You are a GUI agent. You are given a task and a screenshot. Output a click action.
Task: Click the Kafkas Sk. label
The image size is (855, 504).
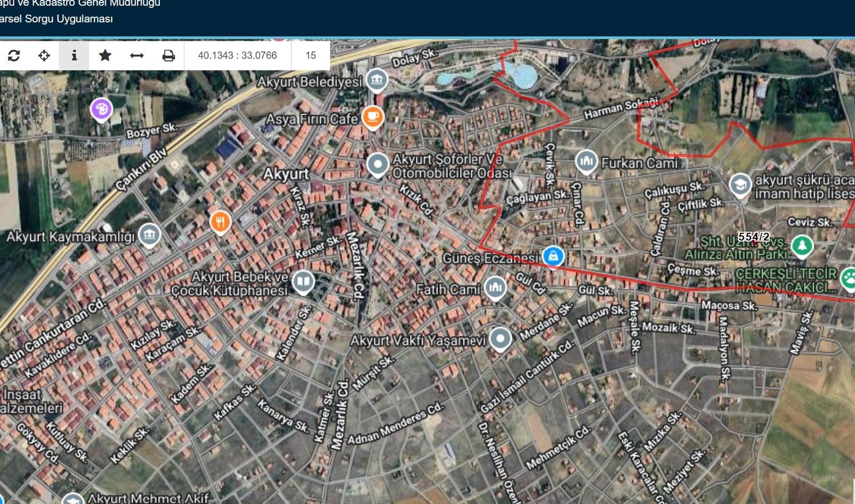235,402
